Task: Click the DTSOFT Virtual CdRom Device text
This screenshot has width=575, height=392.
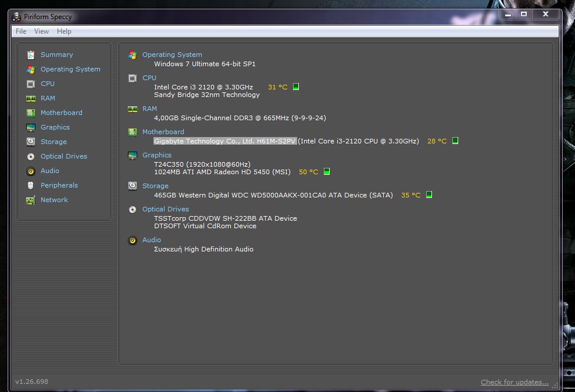Action: pos(205,226)
